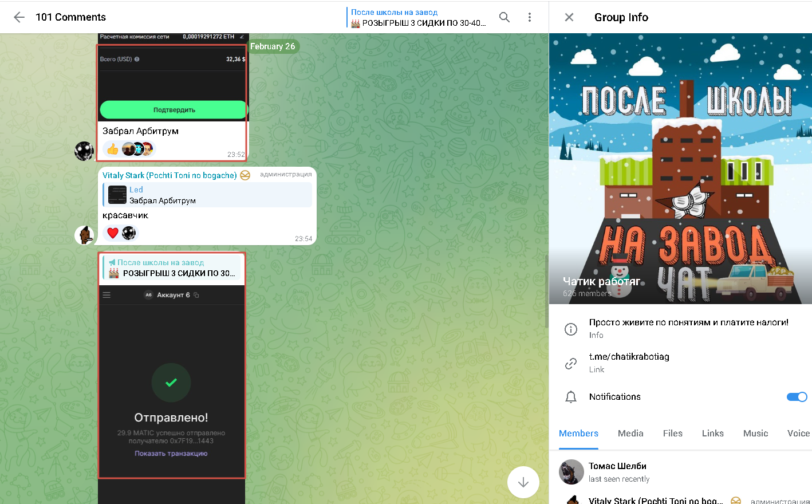Viewport: 812px width, 504px height.
Task: Close the Group Info panel
Action: click(x=569, y=17)
